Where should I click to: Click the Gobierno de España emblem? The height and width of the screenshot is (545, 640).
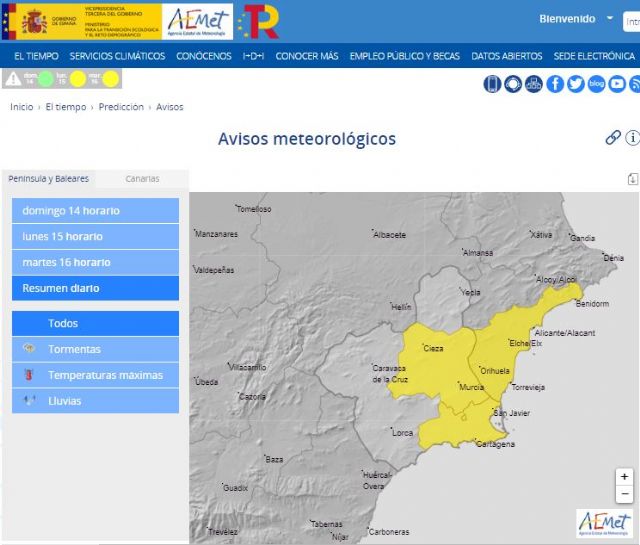(34, 22)
